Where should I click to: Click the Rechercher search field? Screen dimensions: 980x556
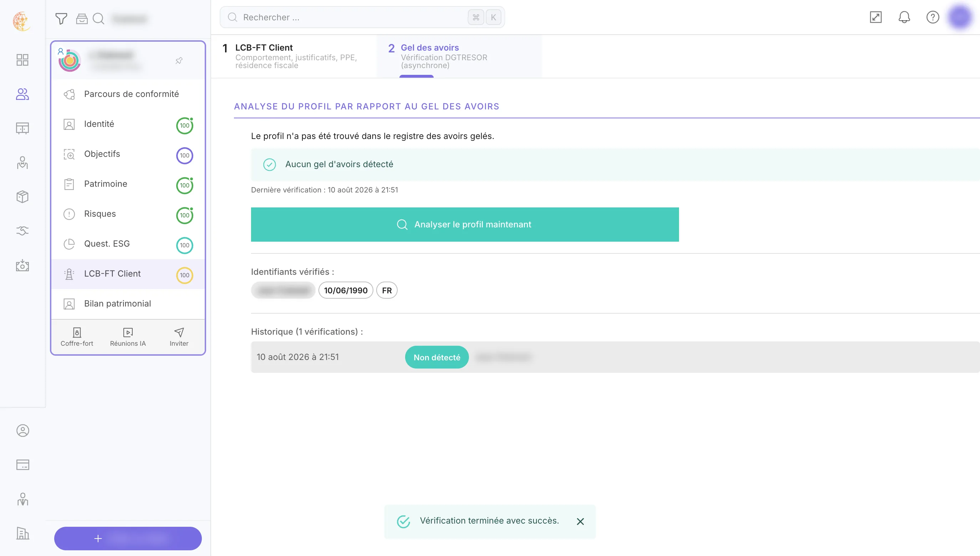[x=362, y=17]
